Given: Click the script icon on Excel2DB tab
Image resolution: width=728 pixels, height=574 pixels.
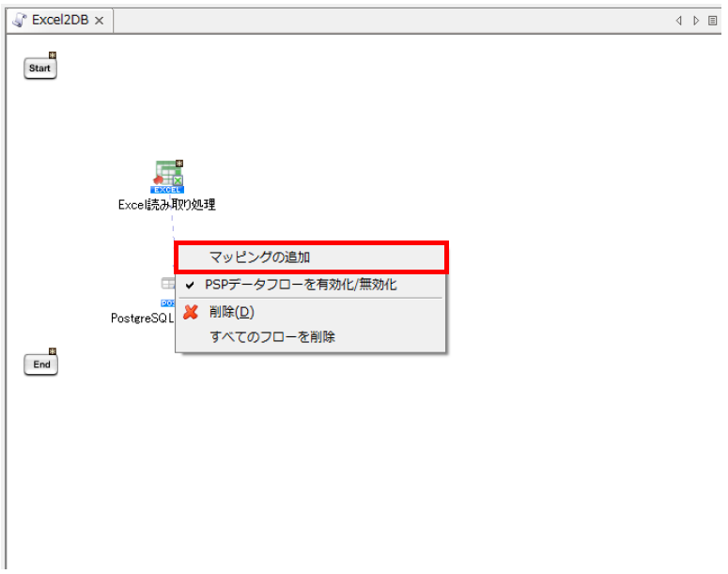Looking at the screenshot, I should (20, 20).
